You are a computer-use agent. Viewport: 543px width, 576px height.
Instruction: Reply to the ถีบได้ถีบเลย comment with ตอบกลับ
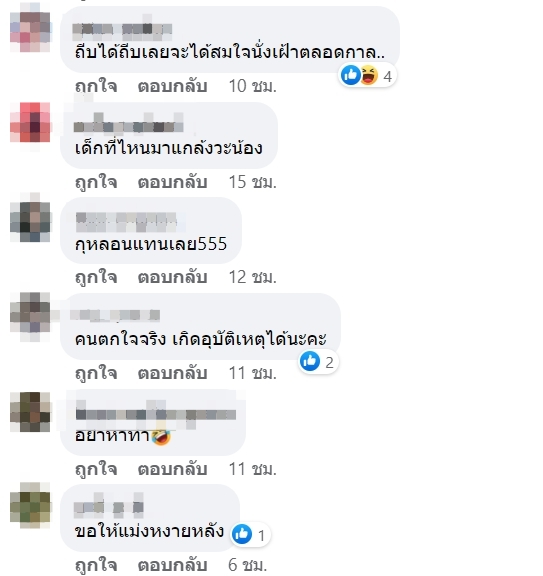(x=172, y=87)
